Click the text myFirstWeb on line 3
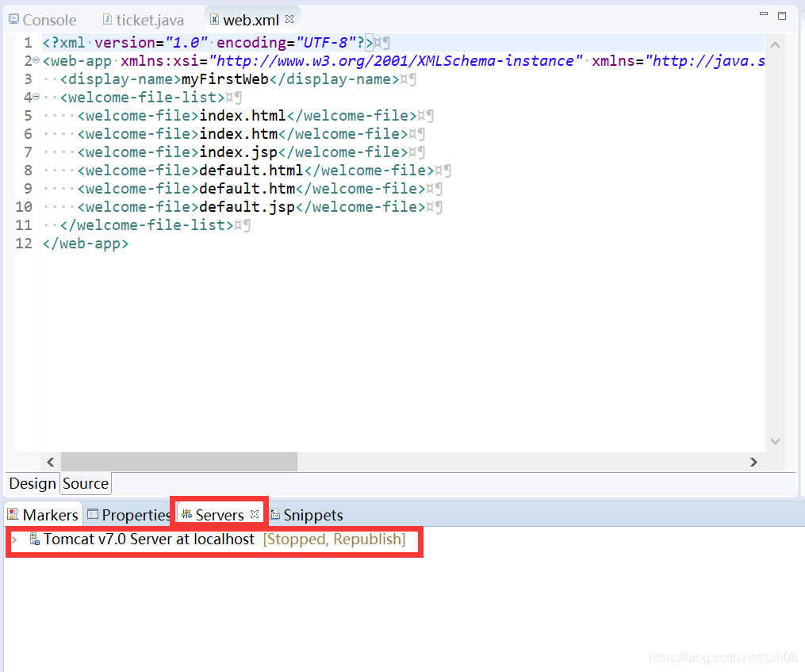This screenshot has height=672, width=805. tap(225, 79)
